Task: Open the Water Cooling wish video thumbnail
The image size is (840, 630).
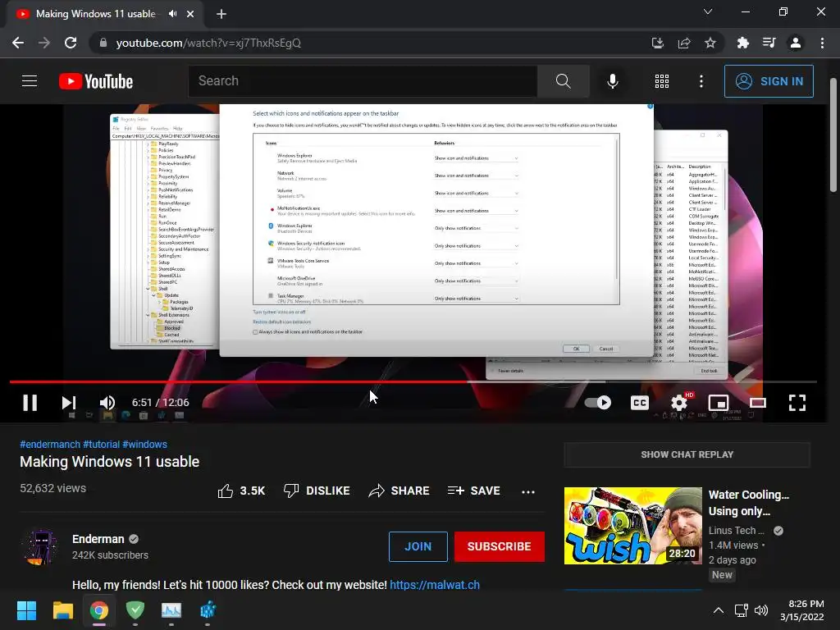Action: 632,526
